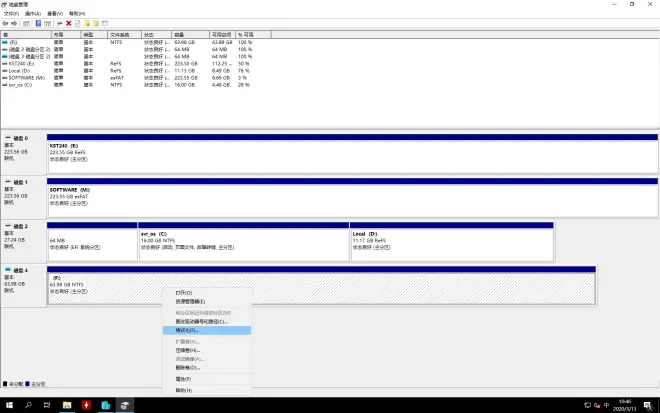Choose 更改驱动器号和路径(C)... in the context menu
Screen dimensions: 660x413
click(207, 322)
